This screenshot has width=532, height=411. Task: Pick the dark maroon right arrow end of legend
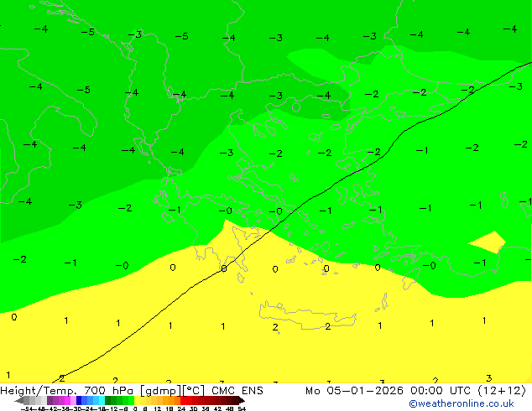pyautogui.click(x=241, y=400)
